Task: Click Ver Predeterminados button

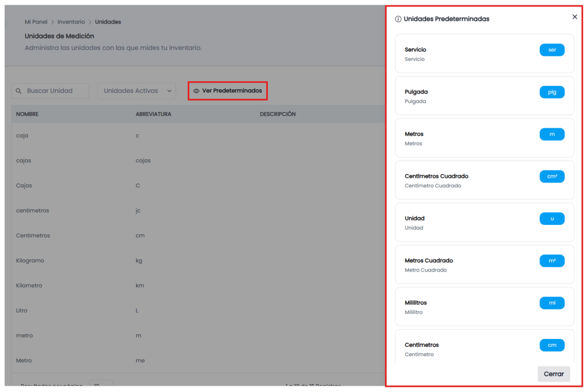Action: tap(228, 91)
